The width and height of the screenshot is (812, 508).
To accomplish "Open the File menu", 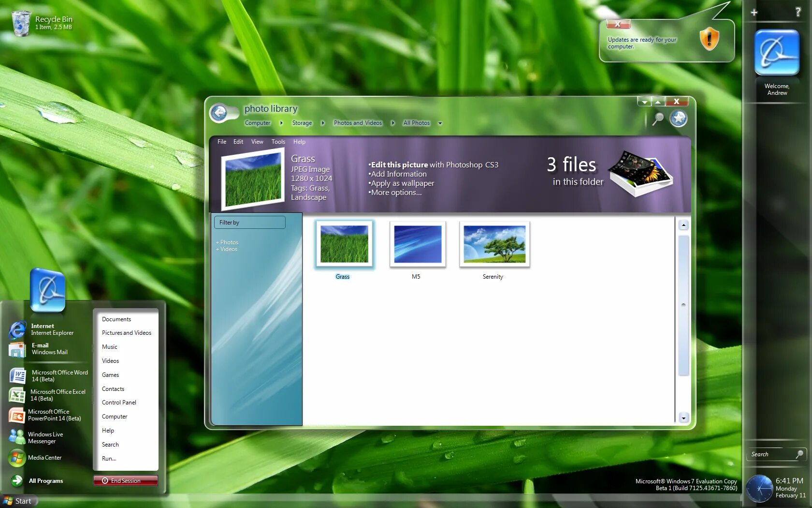I will tap(222, 142).
